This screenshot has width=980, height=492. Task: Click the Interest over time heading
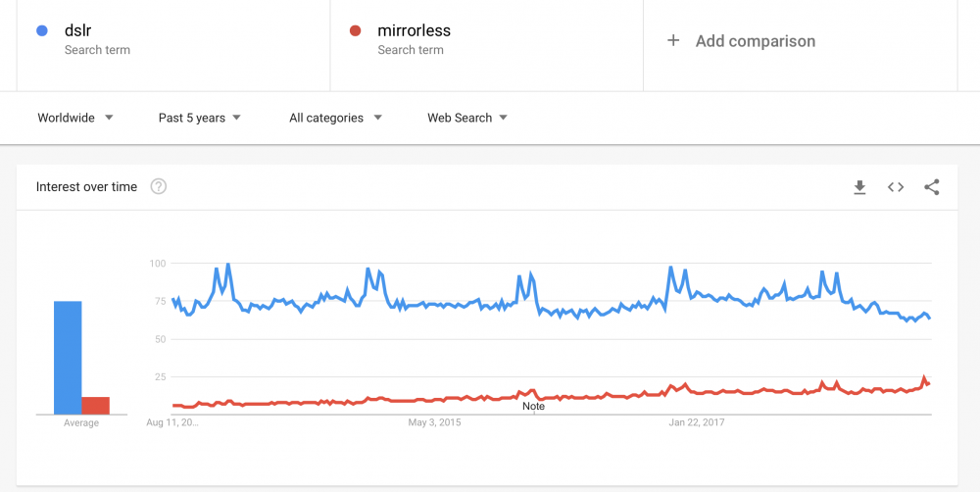[x=86, y=187]
